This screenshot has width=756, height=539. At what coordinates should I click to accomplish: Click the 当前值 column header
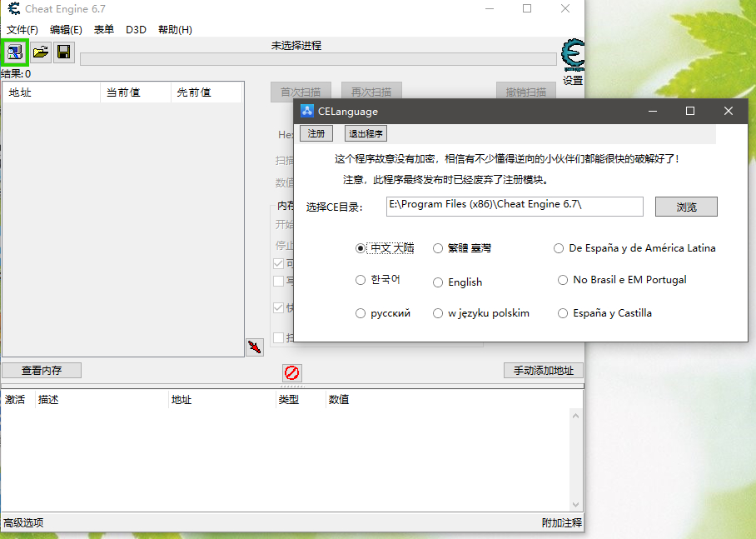tap(136, 92)
